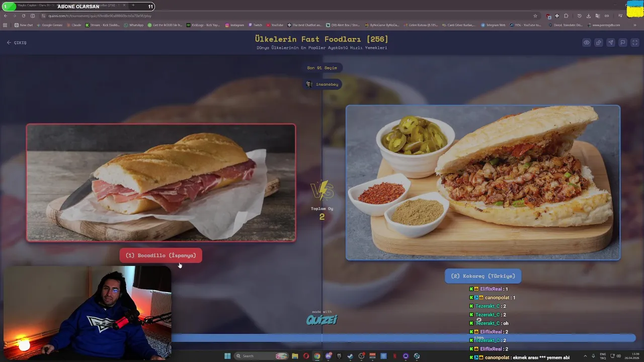Image resolution: width=644 pixels, height=362 pixels.
Task: Click the ÇIKIŞ exit link
Action: coord(17,43)
